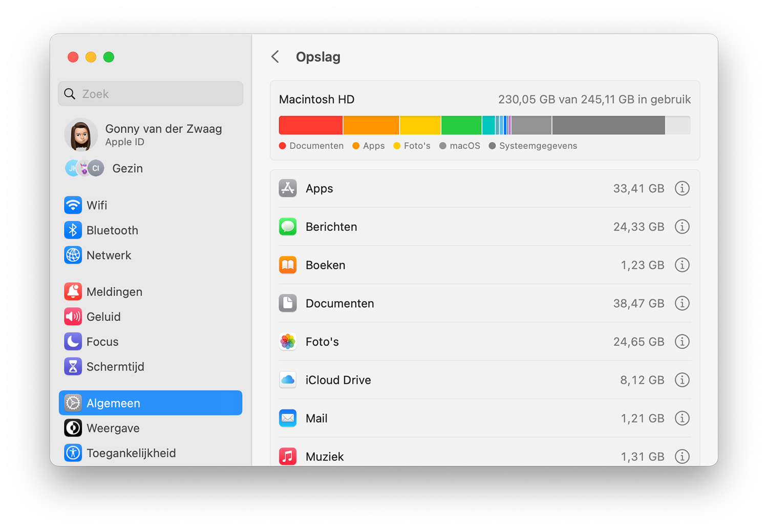768x532 pixels.
Task: Click the Boeken book icon
Action: pyautogui.click(x=288, y=265)
